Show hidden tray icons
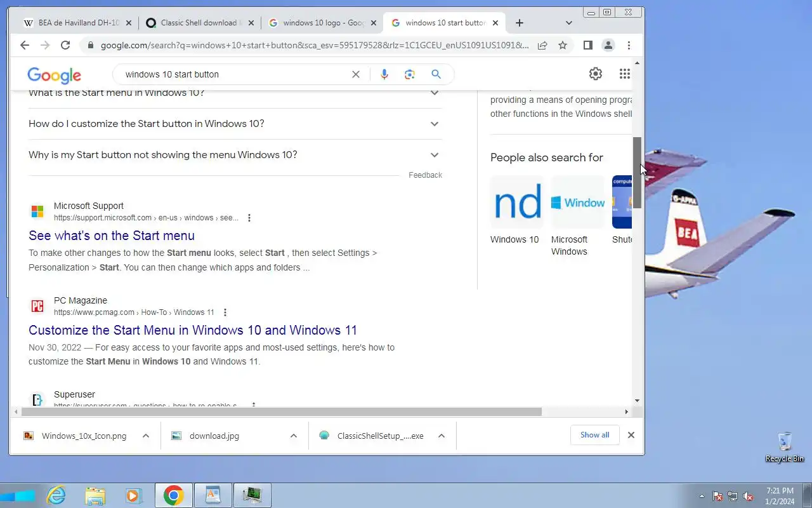This screenshot has width=812, height=508. click(x=702, y=496)
